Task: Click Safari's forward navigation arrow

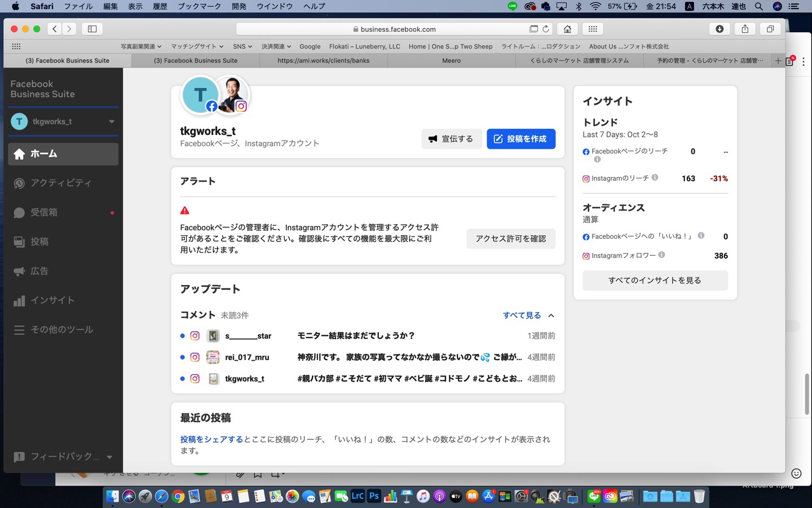Action: (x=69, y=29)
